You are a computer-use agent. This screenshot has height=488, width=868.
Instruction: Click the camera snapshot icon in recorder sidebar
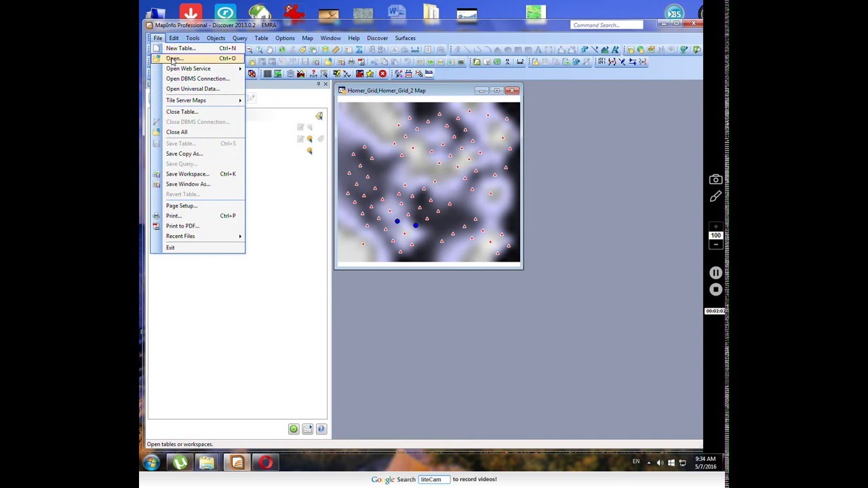click(x=715, y=180)
